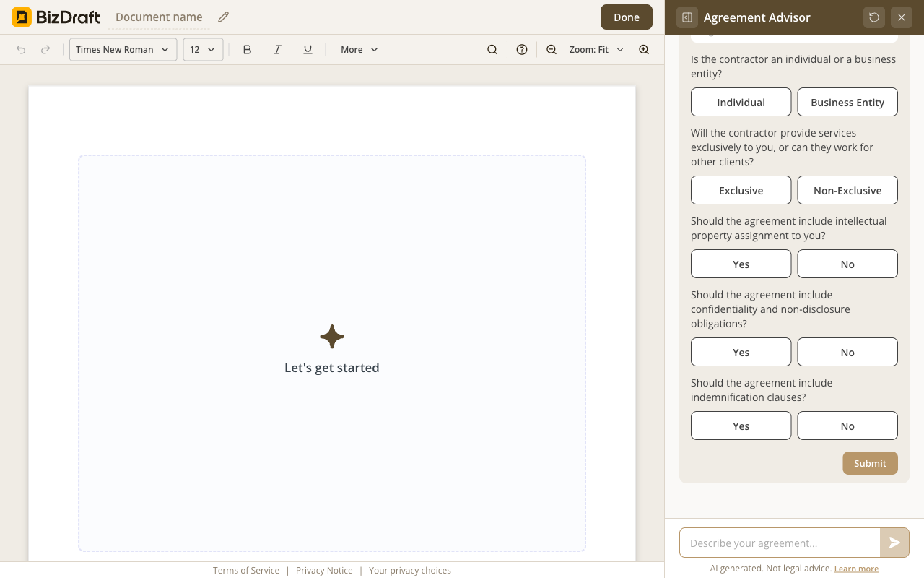Focus the Describe your agreement input
Screen dimensions: 924x578
tap(780, 543)
